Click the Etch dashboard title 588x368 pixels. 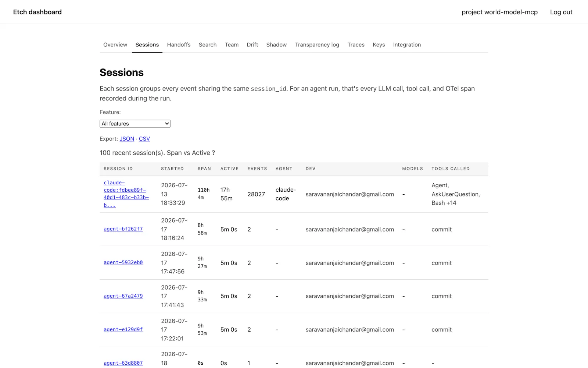tap(37, 12)
